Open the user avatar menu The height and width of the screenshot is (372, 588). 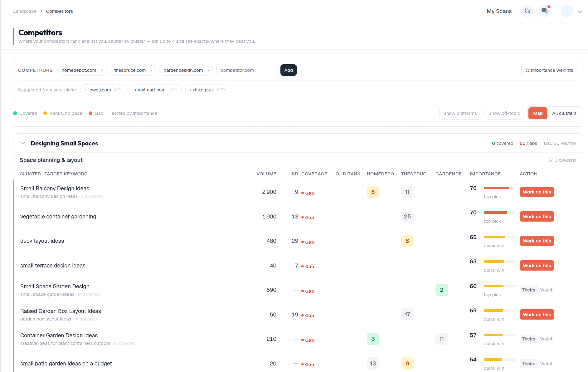coord(566,11)
